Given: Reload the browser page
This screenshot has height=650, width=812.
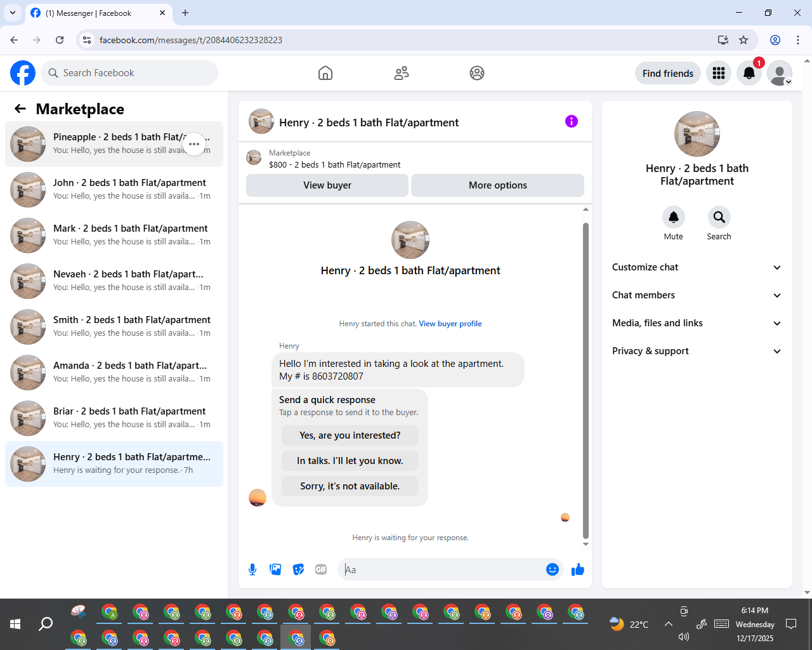Looking at the screenshot, I should [x=60, y=40].
